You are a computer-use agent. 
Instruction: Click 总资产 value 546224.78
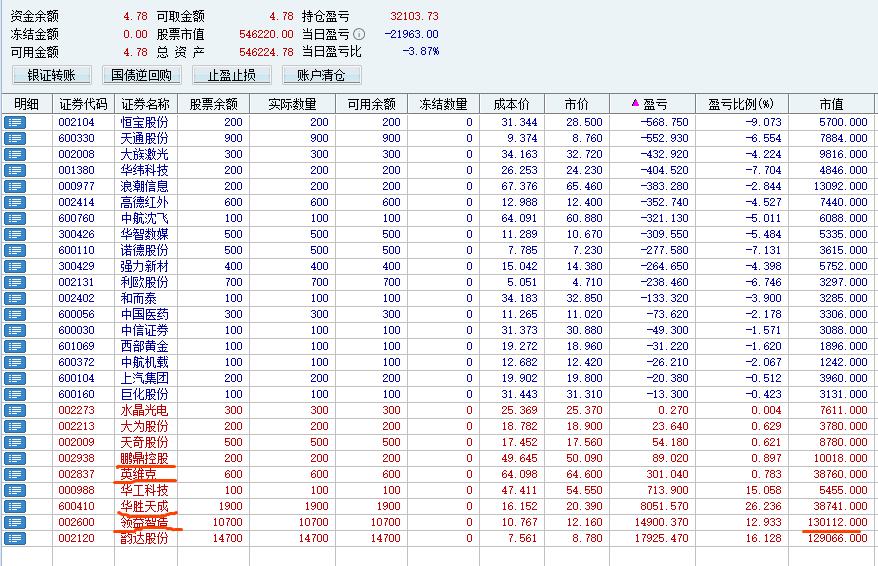tap(267, 52)
